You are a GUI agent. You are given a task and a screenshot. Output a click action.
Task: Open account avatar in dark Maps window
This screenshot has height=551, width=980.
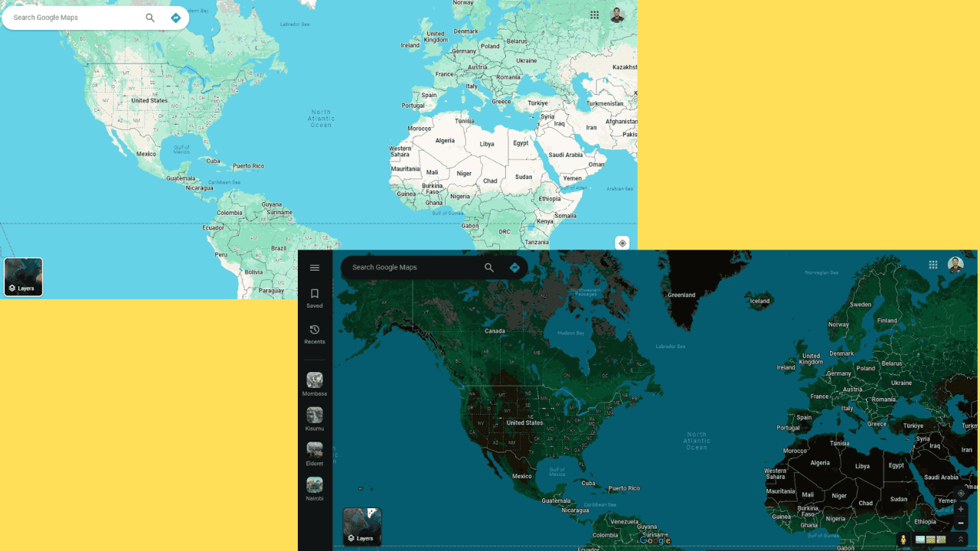[955, 265]
